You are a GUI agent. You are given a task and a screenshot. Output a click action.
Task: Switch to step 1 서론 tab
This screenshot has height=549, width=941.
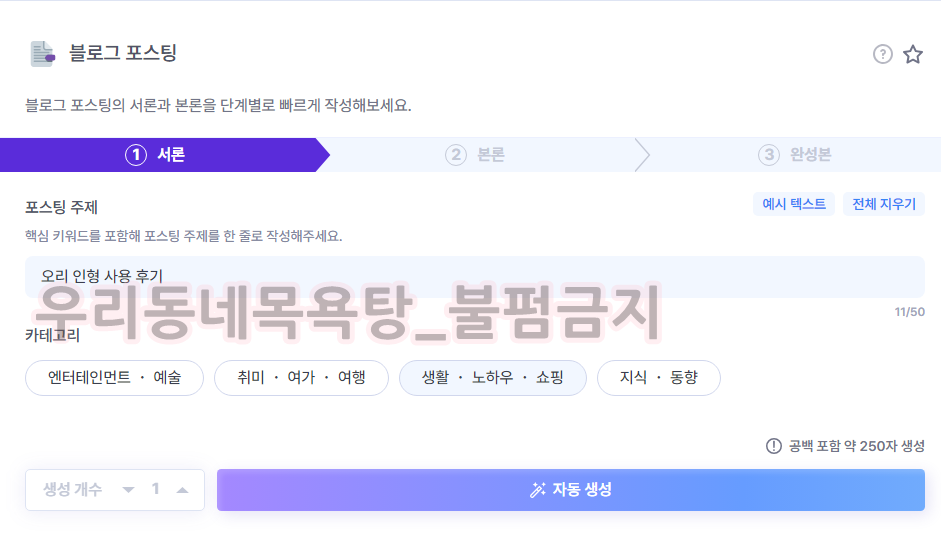[x=160, y=155]
